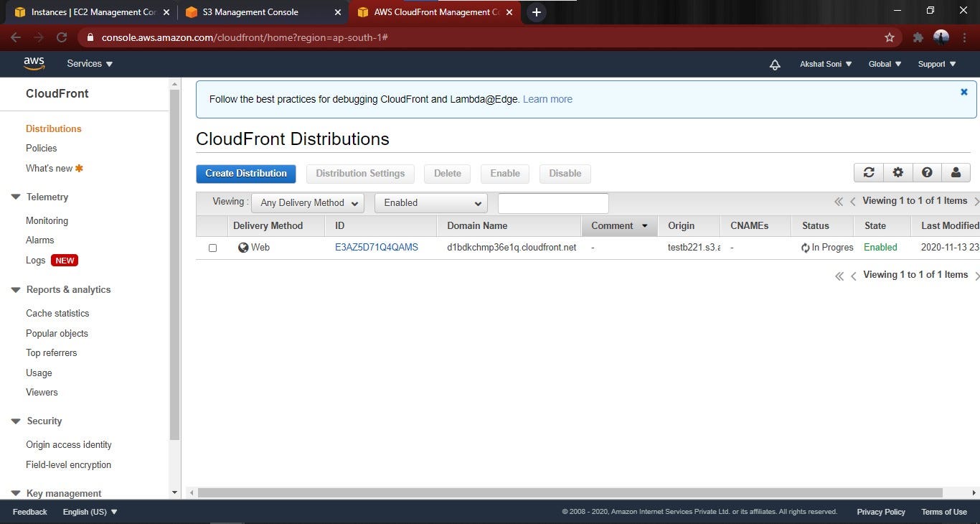Click the horizontal scrollbar under the table
The image size is (980, 524).
coord(570,492)
